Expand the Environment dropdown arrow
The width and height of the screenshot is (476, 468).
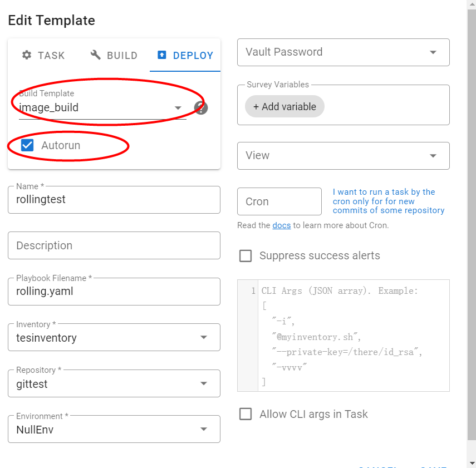204,429
